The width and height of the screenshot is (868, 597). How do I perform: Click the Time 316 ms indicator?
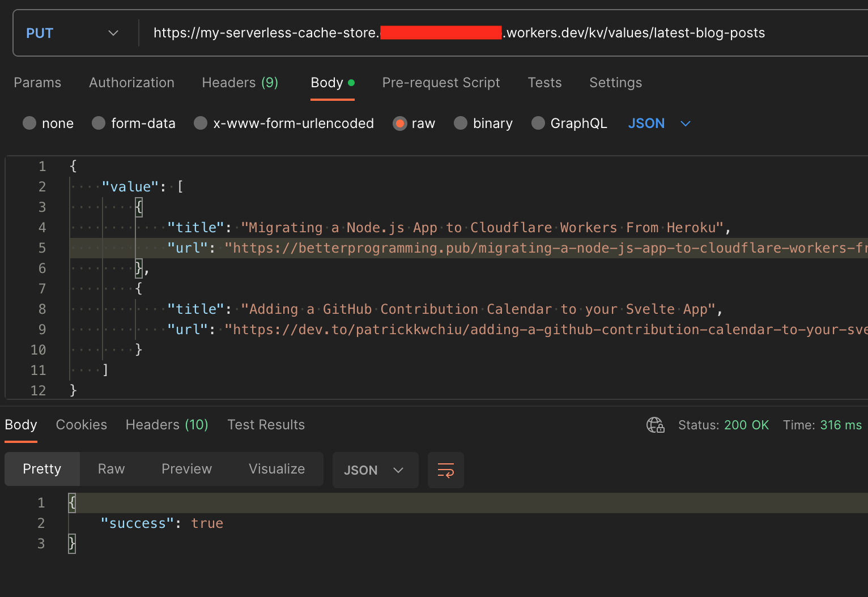click(x=822, y=425)
